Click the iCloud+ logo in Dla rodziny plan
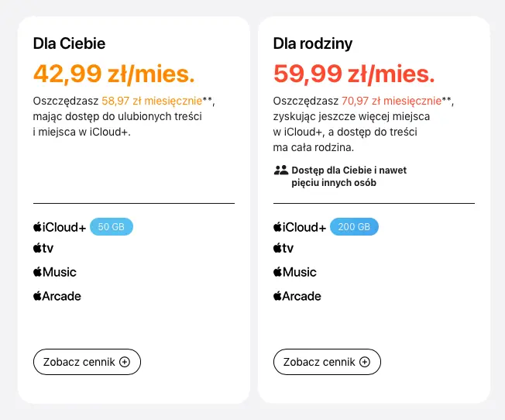Image resolution: width=505 pixels, height=420 pixels. [x=300, y=227]
